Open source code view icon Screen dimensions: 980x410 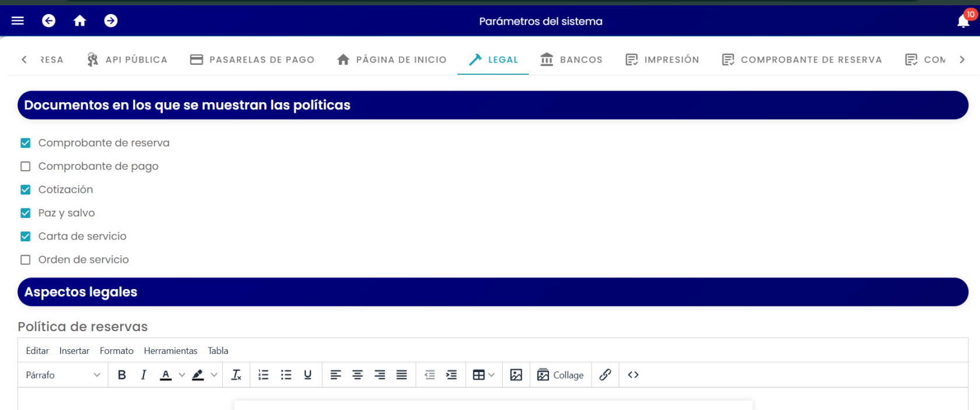tap(633, 375)
